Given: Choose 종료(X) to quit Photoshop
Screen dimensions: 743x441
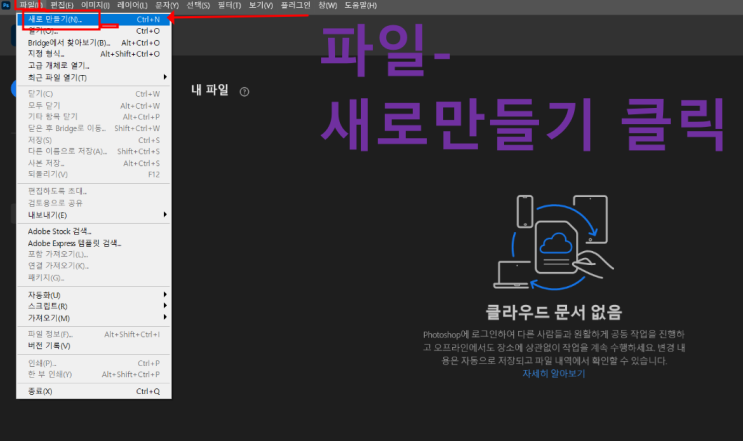Looking at the screenshot, I should coord(94,391).
